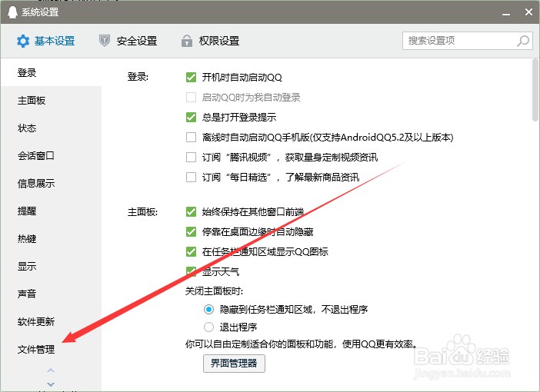
Task: Uncheck 显示天气 option
Action: 191,271
